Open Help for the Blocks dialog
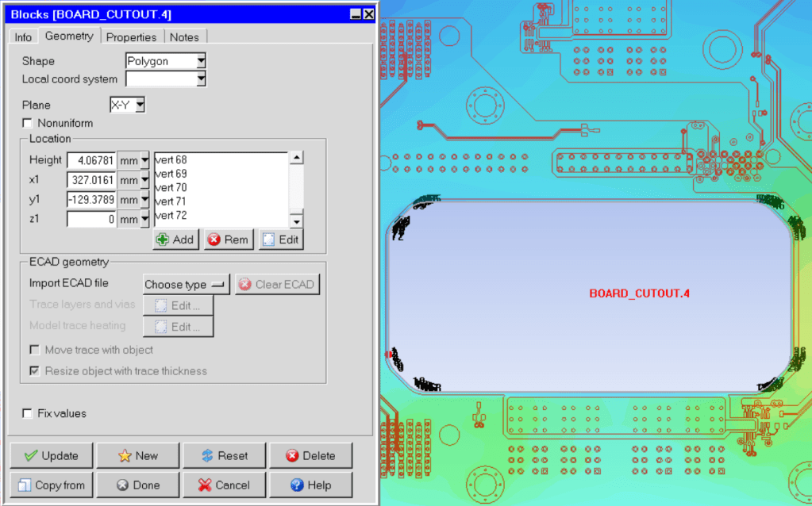Image resolution: width=812 pixels, height=506 pixels. [x=310, y=485]
